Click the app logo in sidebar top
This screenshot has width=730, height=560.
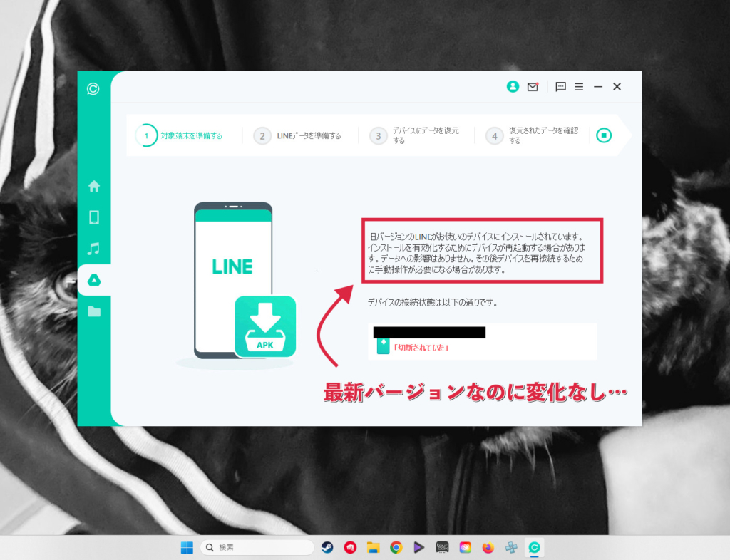pos(93,89)
